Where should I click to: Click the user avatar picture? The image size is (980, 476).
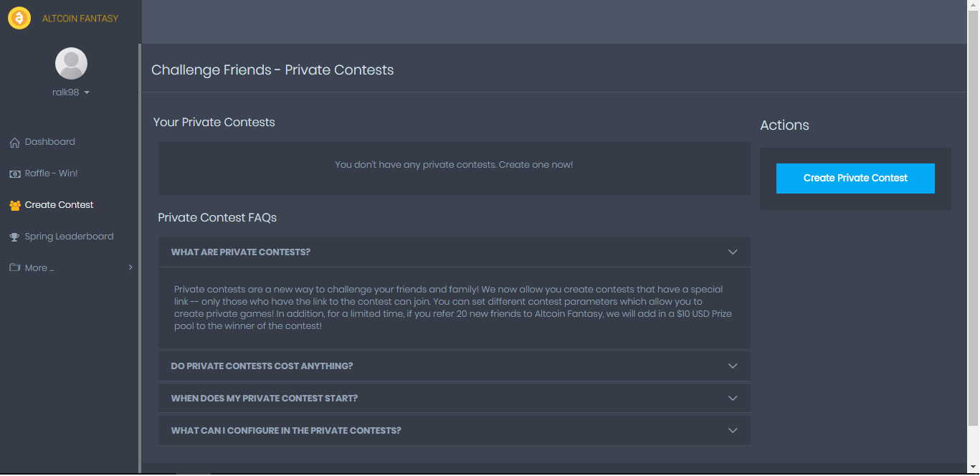click(71, 64)
